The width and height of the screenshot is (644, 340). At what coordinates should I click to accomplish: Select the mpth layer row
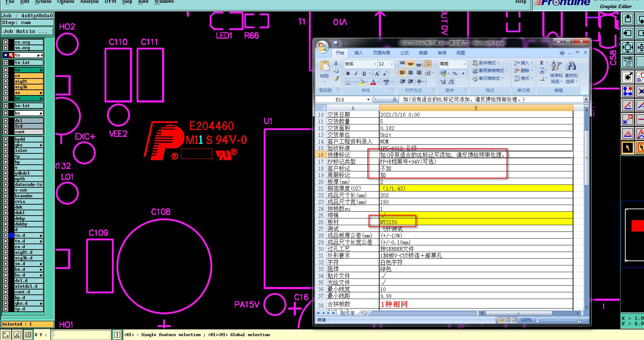pyautogui.click(x=29, y=179)
